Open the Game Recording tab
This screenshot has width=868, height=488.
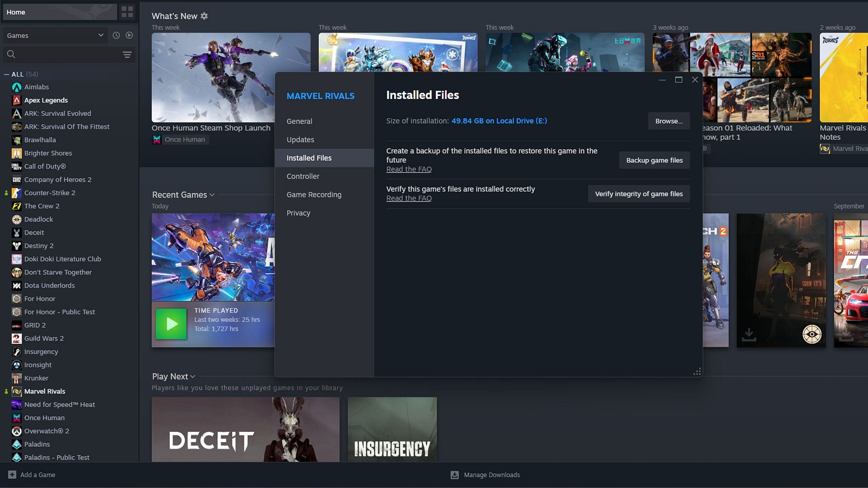(325, 195)
